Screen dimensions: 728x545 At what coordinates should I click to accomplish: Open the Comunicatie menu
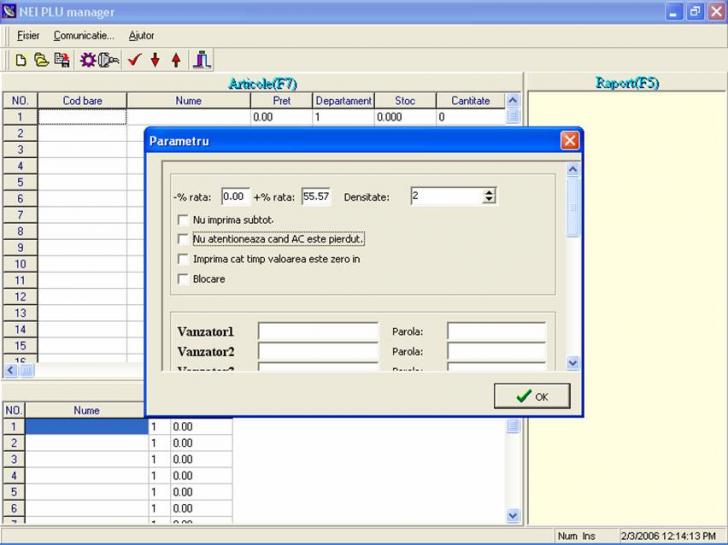pos(84,35)
